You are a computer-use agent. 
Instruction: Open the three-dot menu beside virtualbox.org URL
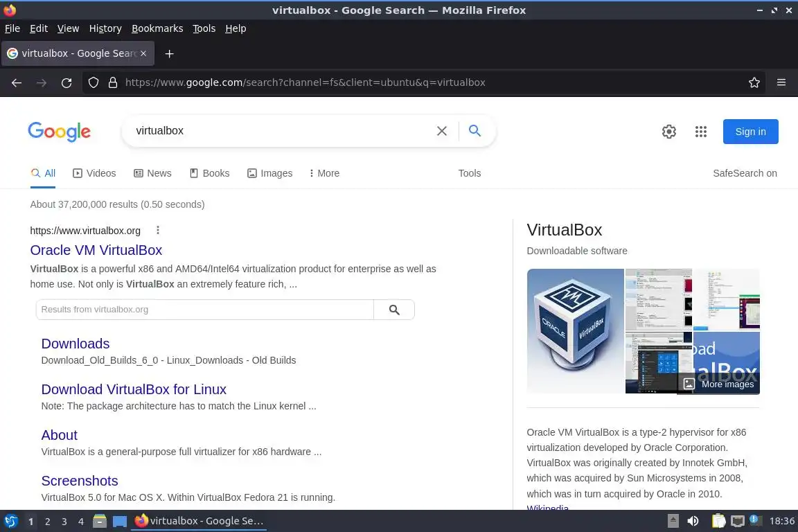(158, 230)
